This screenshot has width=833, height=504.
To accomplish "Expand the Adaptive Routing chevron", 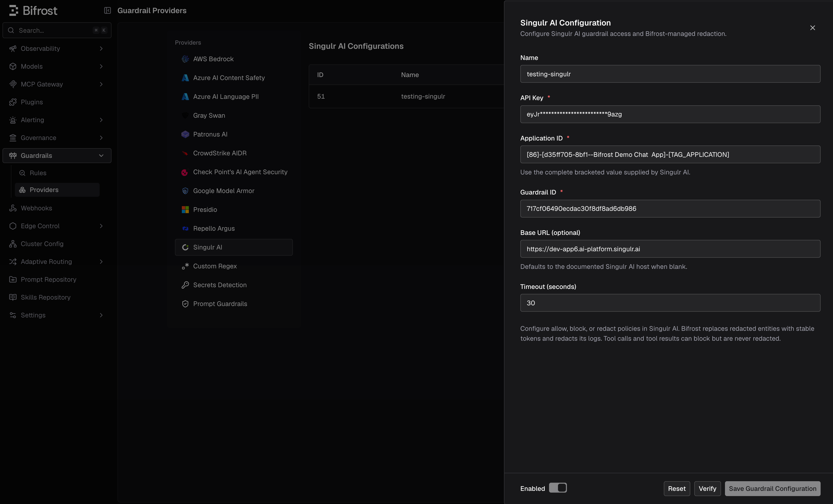I will (101, 262).
